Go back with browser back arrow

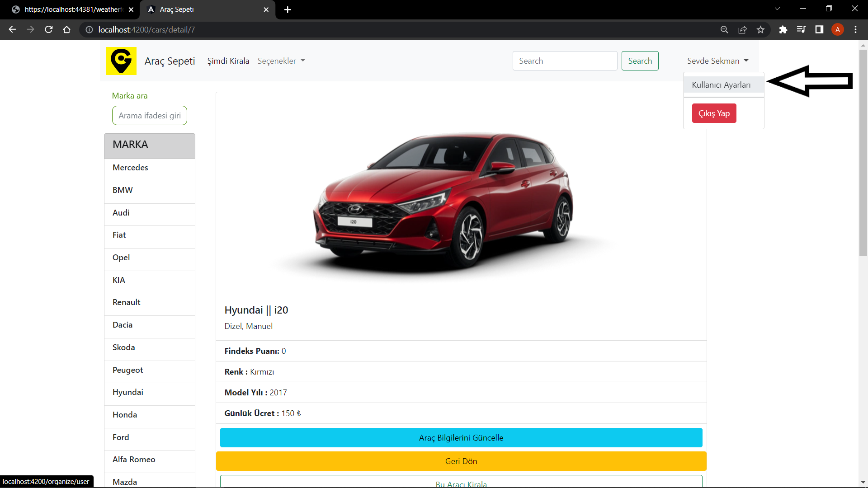[x=12, y=29]
